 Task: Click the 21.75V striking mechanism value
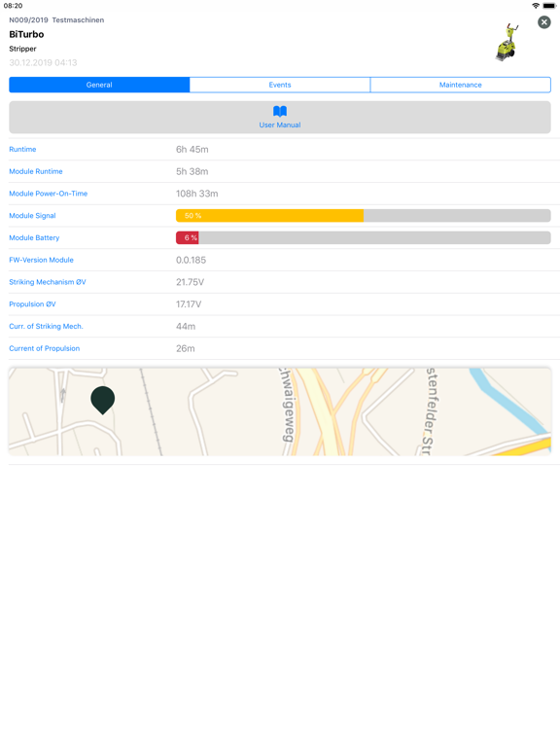click(190, 282)
